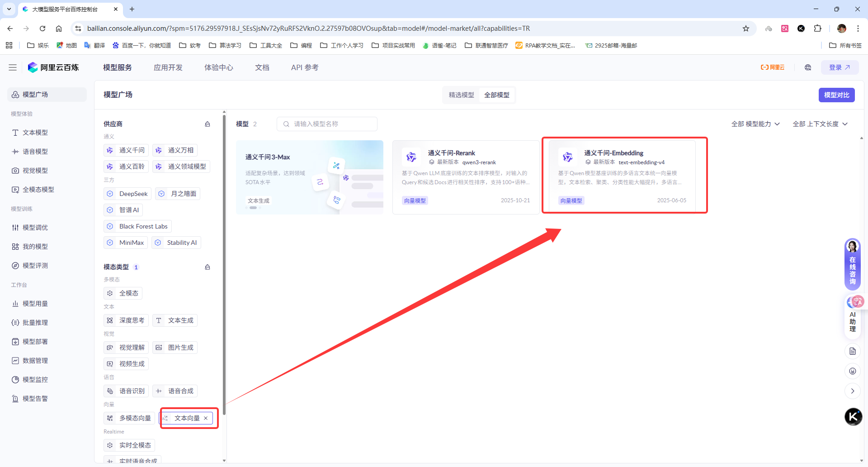Open 模型调优 in the sidebar

click(x=47, y=228)
